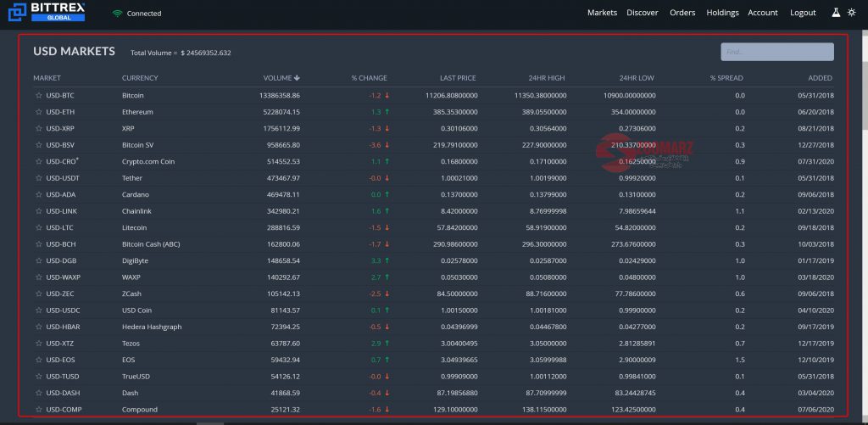The height and width of the screenshot is (425, 868).
Task: Go to the Orders page
Action: [x=682, y=13]
